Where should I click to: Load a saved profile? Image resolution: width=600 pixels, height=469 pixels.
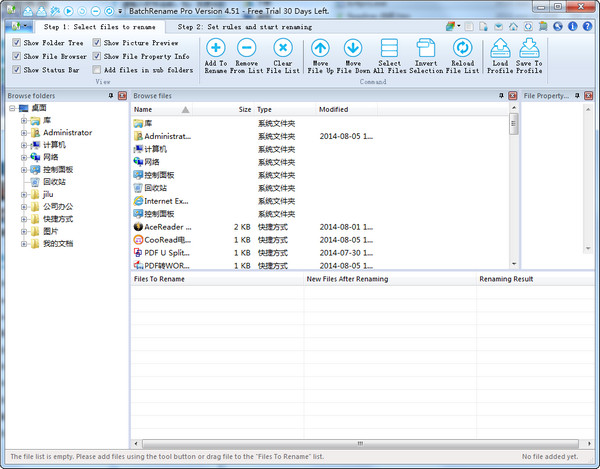coord(500,48)
